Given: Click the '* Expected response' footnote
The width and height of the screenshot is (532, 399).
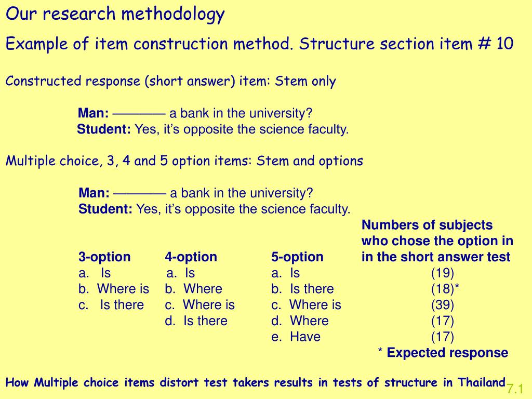Looking at the screenshot, I should [443, 353].
